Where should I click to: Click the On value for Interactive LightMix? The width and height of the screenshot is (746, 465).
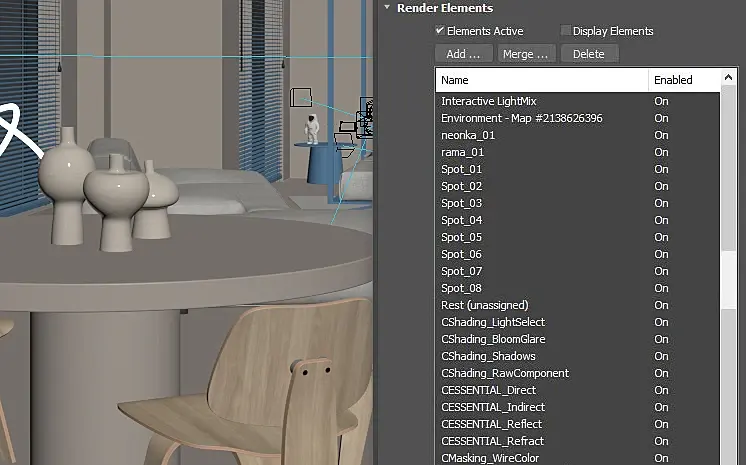tap(661, 101)
